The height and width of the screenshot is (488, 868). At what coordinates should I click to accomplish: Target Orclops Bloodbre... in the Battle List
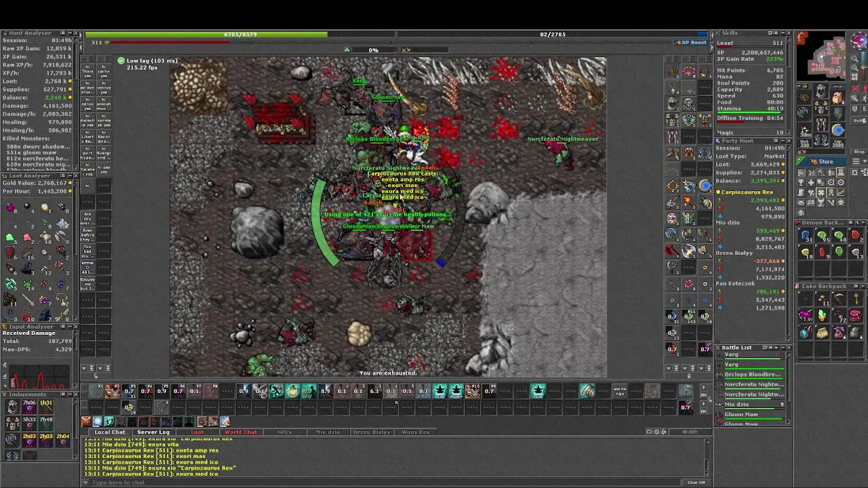(x=753, y=375)
